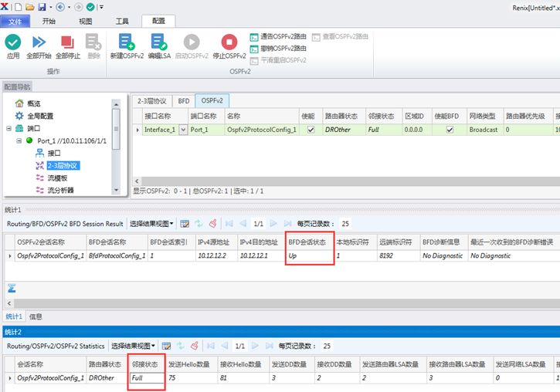Select 接口 under Port_1
Viewport: 560px width, 392px height.
click(54, 154)
